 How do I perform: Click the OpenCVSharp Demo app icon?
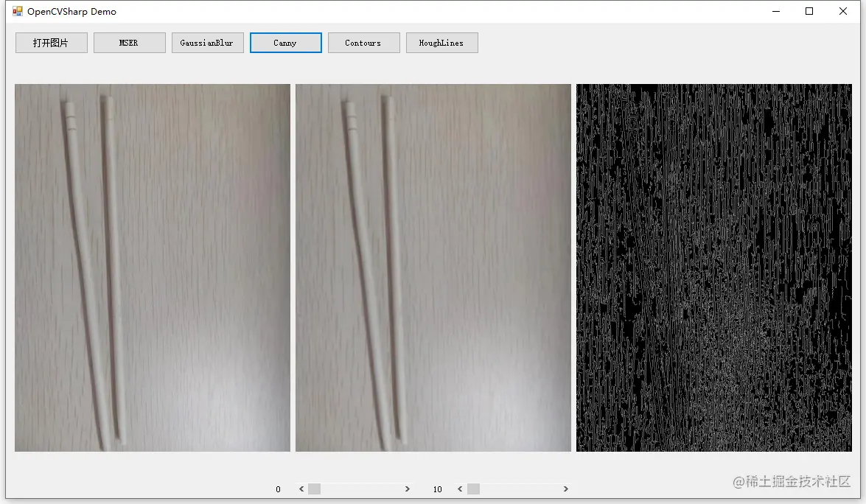pyautogui.click(x=18, y=11)
